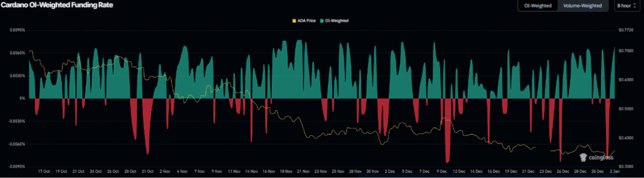Toggle the OI-Weighted series legend label
644x178 pixels.
(x=337, y=21)
